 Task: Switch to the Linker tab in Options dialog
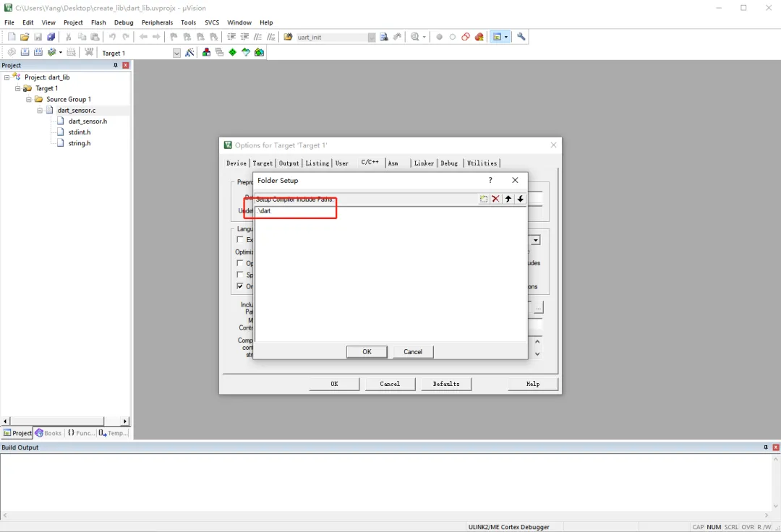424,163
